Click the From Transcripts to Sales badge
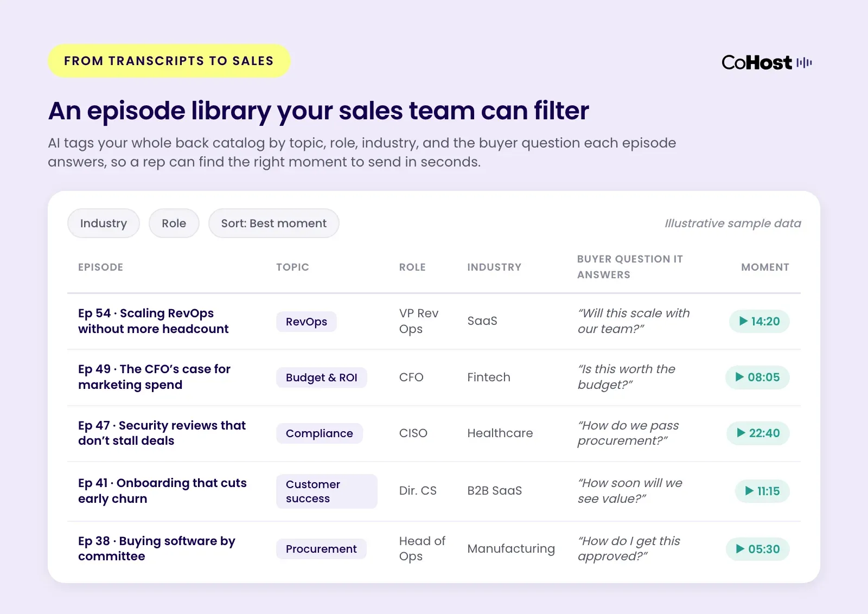This screenshot has height=614, width=868. (169, 61)
